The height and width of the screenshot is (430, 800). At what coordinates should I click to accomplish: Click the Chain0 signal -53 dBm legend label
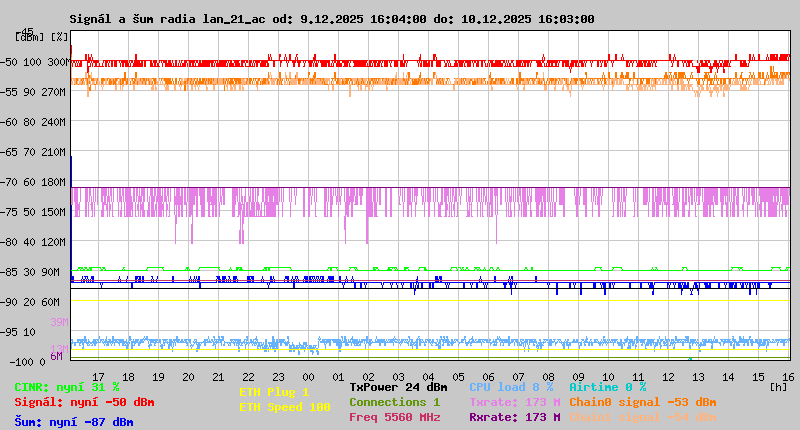coord(642,402)
